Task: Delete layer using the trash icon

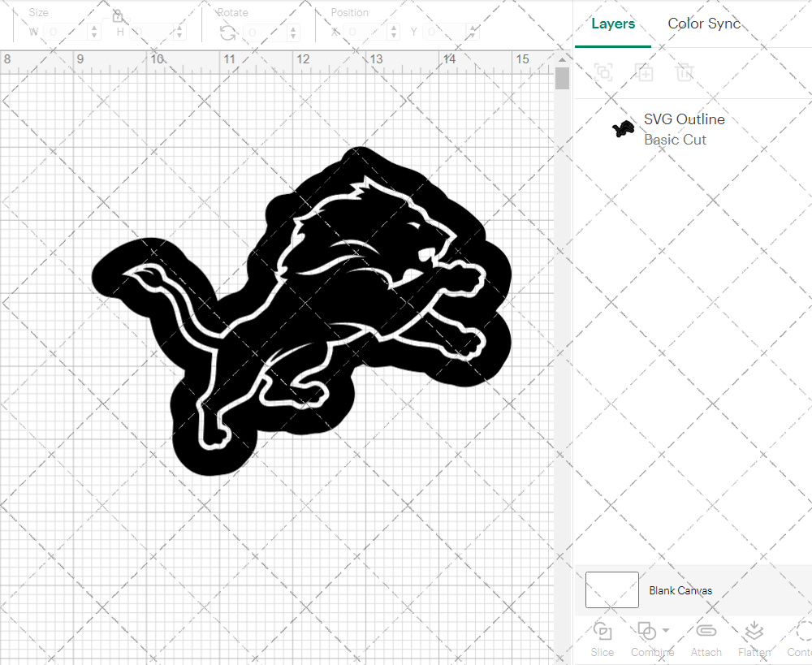Action: click(x=685, y=72)
